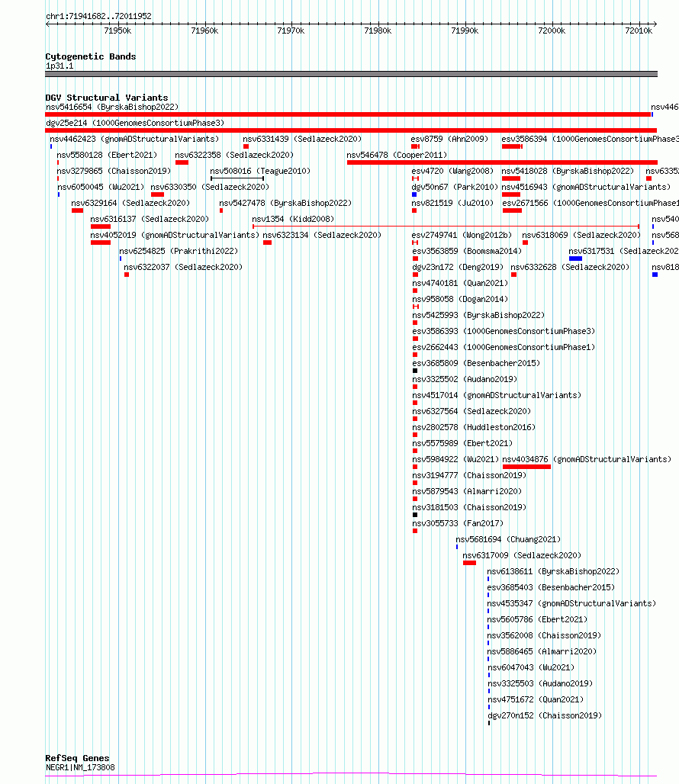The width and height of the screenshot is (679, 784).
Task: Click the red bar under nsv546478
Action: pos(502,162)
